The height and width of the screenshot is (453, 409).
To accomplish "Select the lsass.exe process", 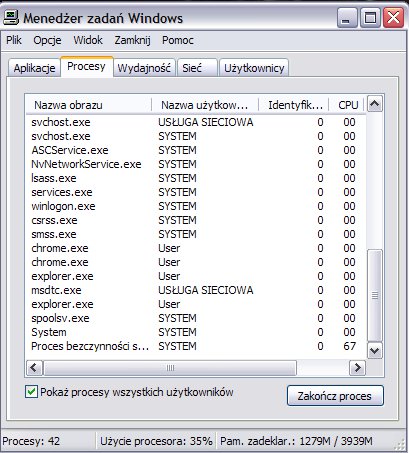I will (196, 178).
